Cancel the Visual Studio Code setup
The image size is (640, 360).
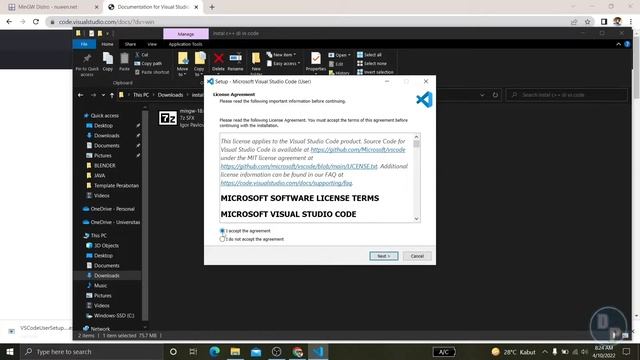click(x=417, y=256)
